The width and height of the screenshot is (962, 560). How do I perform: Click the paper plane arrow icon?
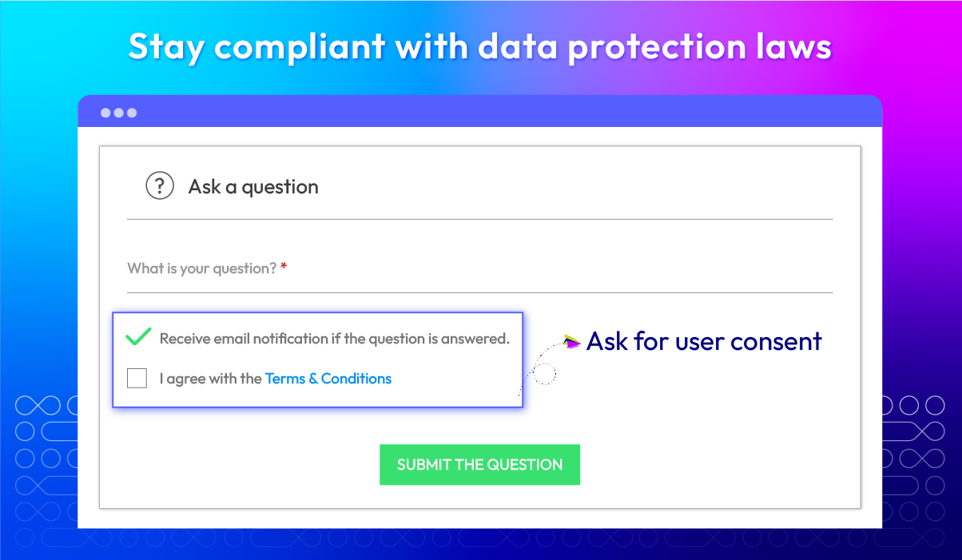coord(571,341)
